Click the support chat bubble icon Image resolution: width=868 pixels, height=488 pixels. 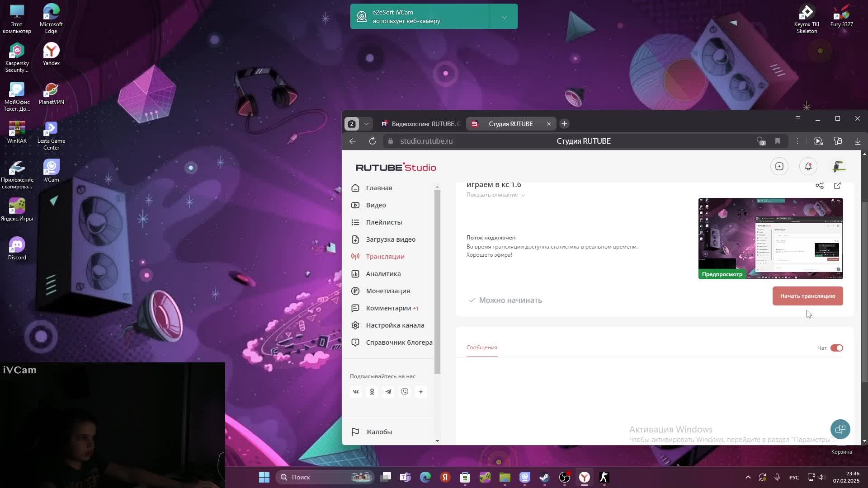point(840,429)
